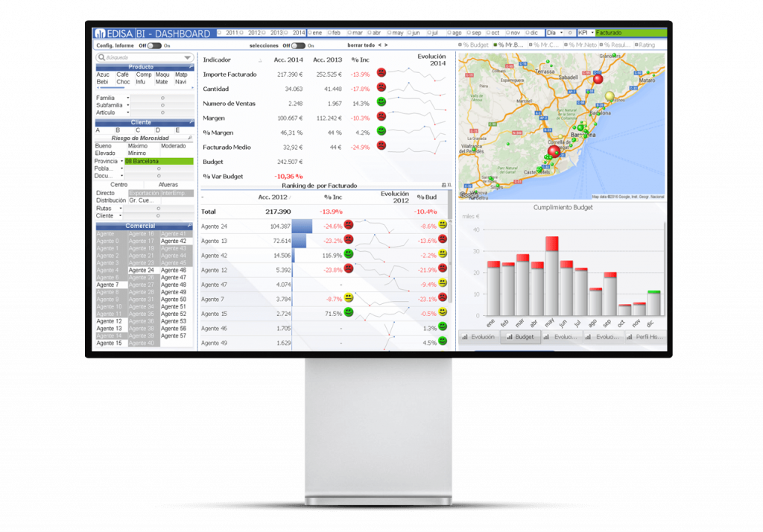The image size is (763, 532).
Task: Toggle the selecciones switch
Action: pyautogui.click(x=297, y=45)
